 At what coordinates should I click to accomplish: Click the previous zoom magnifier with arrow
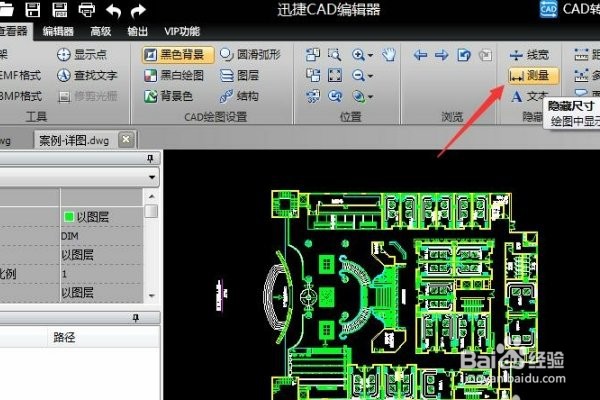pos(335,96)
